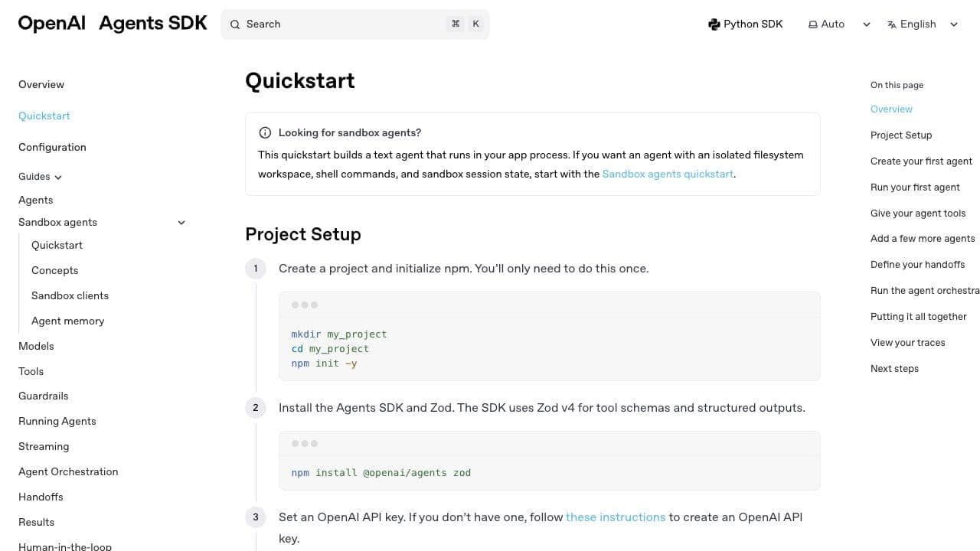The height and width of the screenshot is (551, 980).
Task: Jump to Give your agent tools
Action: pyautogui.click(x=918, y=214)
